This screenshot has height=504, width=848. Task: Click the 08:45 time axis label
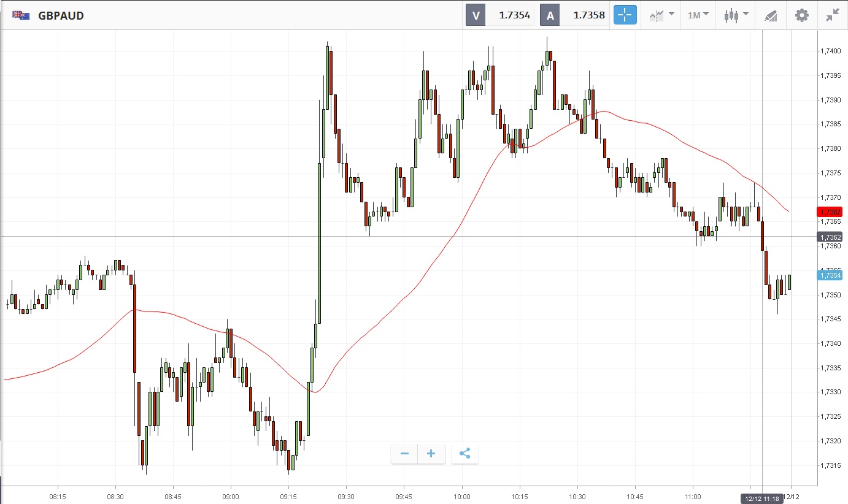tap(173, 497)
